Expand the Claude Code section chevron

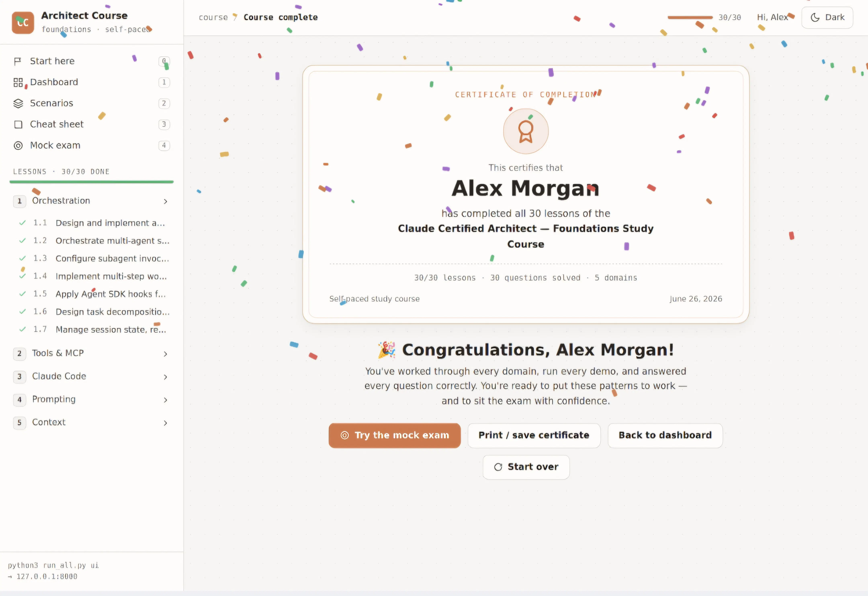coord(165,377)
